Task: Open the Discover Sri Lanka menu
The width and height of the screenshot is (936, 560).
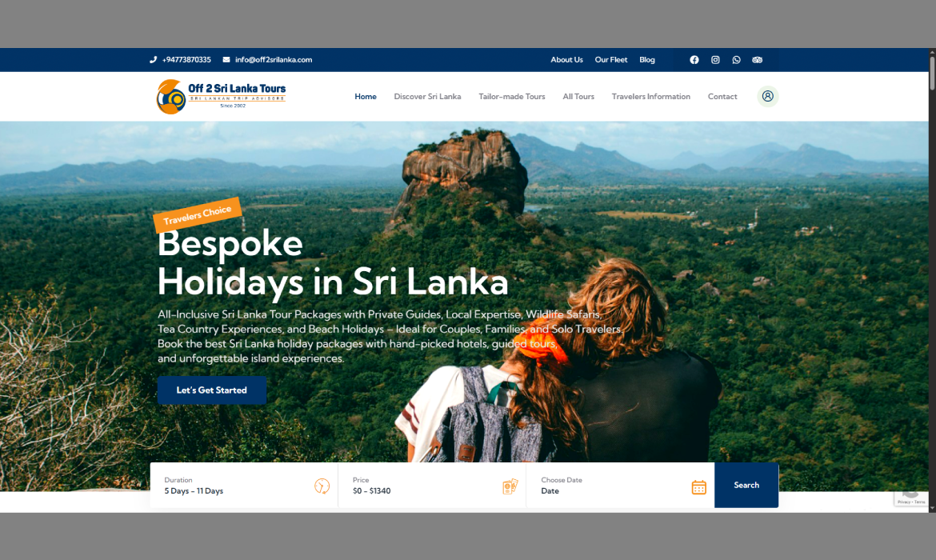Action: [427, 96]
